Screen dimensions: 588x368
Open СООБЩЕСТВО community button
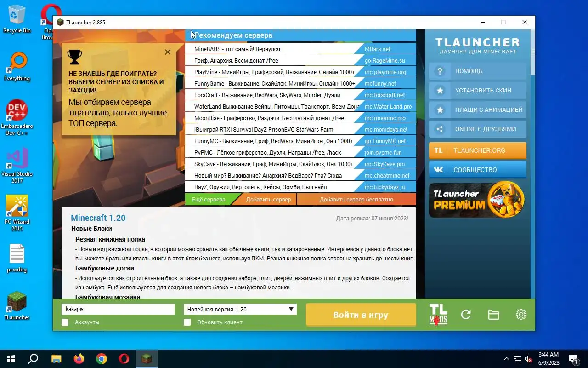click(478, 170)
